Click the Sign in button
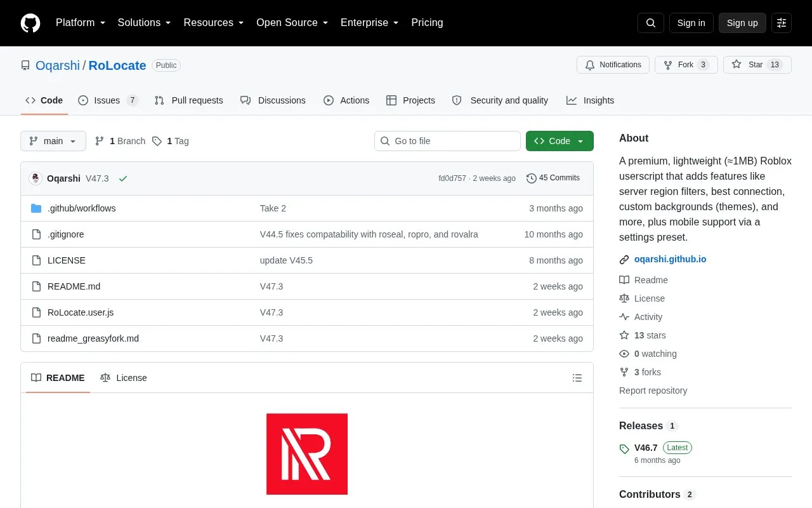Viewport: 812px width, 508px height. (x=691, y=23)
